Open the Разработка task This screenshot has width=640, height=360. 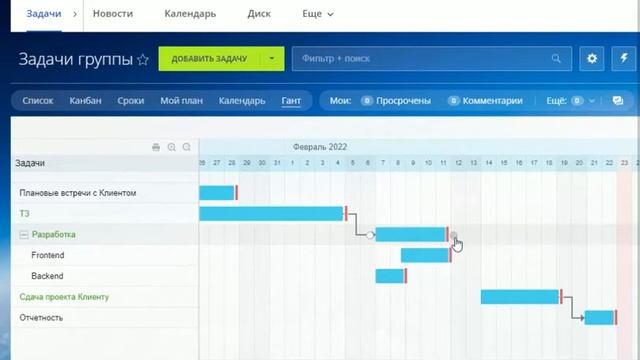tap(53, 235)
